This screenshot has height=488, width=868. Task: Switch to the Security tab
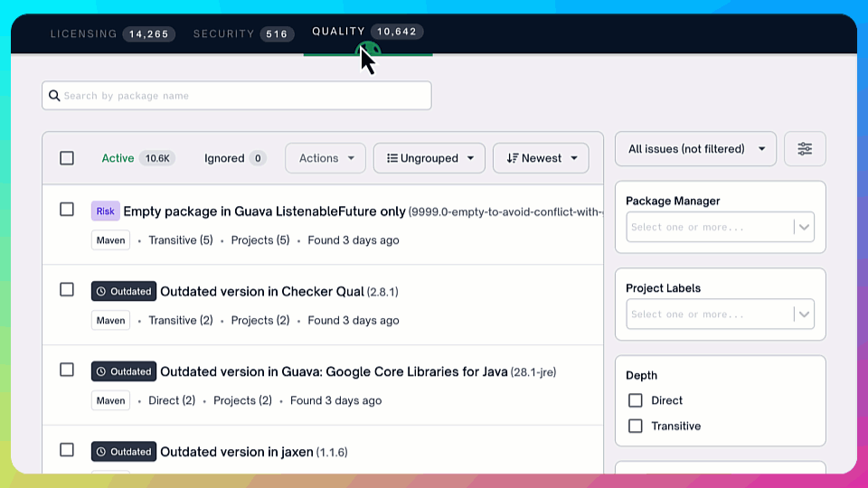[241, 34]
